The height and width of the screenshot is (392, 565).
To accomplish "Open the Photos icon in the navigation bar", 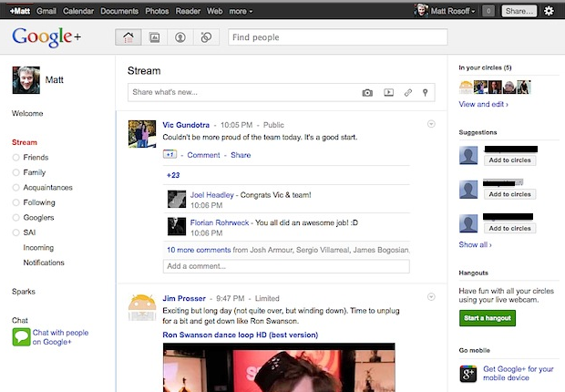I will tap(154, 37).
